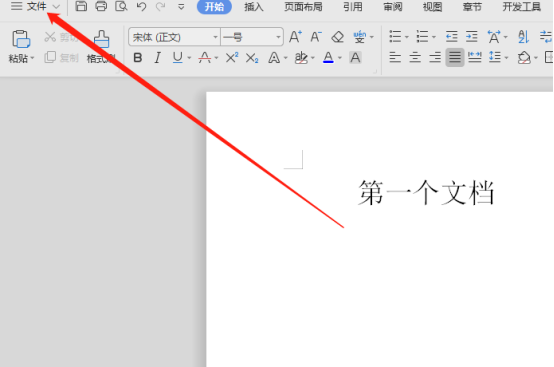The height and width of the screenshot is (367, 554).
Task: Expand the numbered list dropdown arrow
Action: pos(434,37)
